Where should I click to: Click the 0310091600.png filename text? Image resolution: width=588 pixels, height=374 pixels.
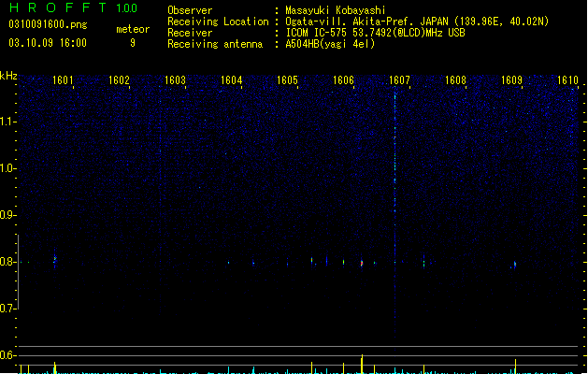pos(48,24)
